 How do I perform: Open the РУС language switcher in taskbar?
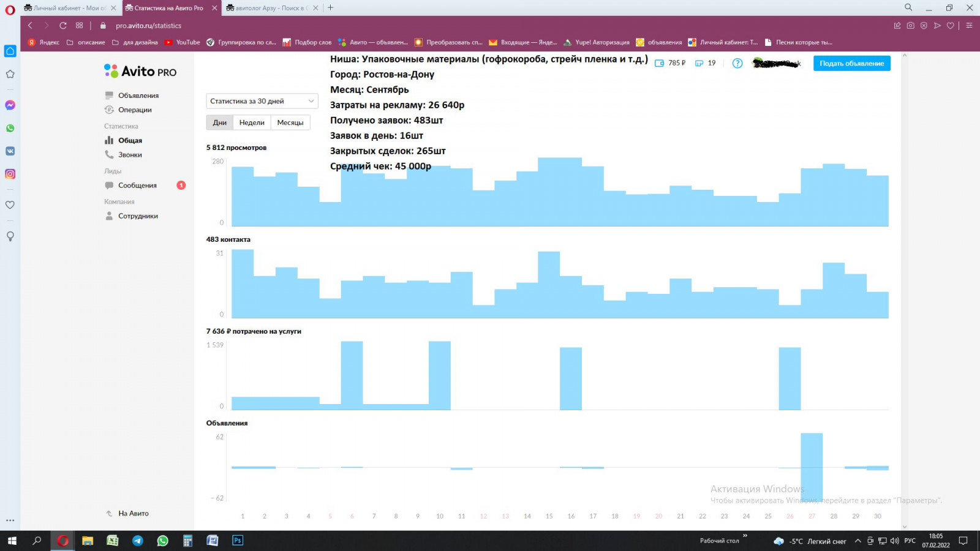[910, 541]
